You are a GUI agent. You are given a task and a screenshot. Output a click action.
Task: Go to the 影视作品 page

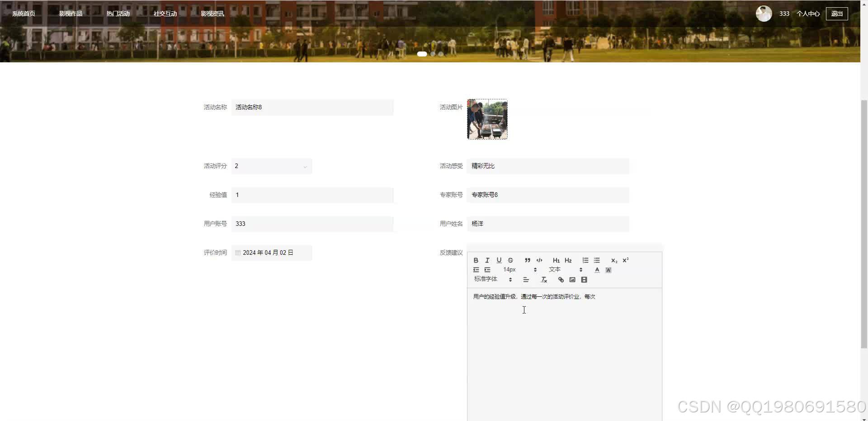point(71,14)
